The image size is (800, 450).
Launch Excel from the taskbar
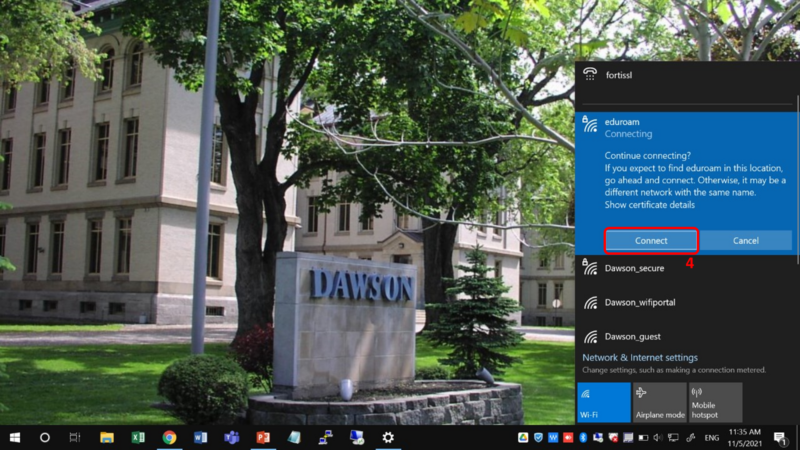138,437
